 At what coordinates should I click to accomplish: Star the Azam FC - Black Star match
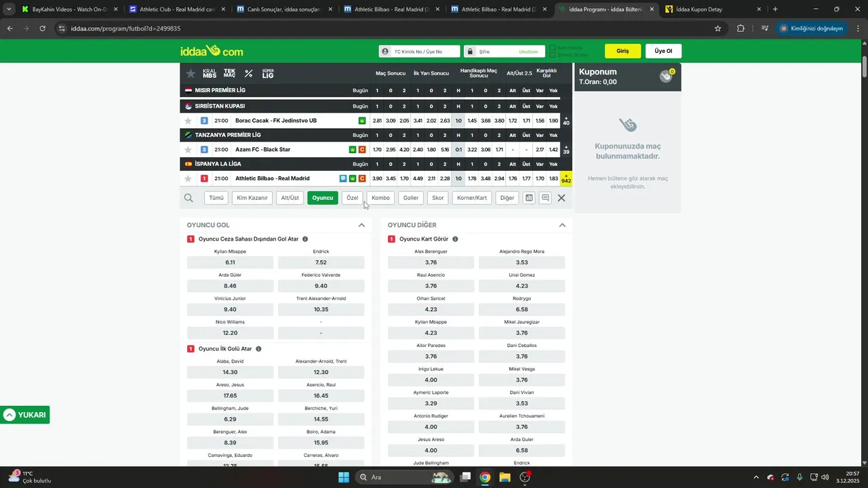pyautogui.click(x=189, y=150)
